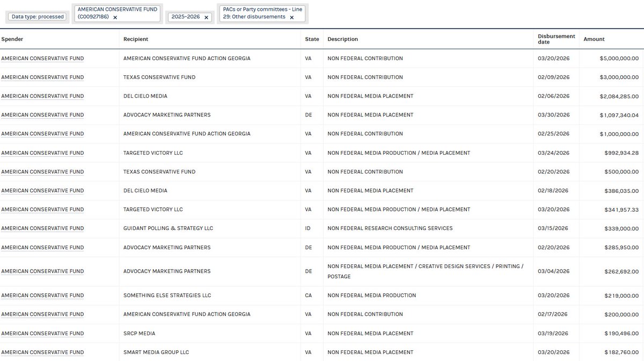Open spender link in the $3,000,000.00 row

pyautogui.click(x=42, y=77)
